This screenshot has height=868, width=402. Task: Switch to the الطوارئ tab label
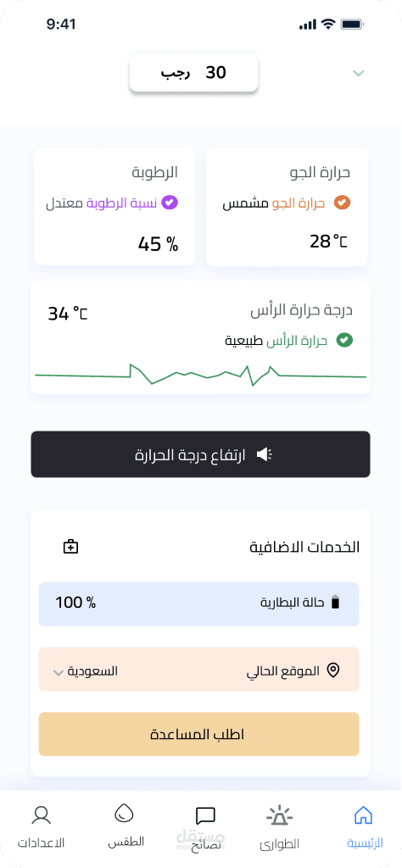[280, 843]
